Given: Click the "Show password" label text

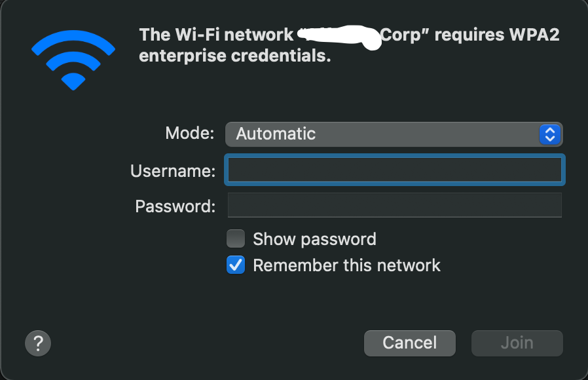Looking at the screenshot, I should tap(314, 239).
